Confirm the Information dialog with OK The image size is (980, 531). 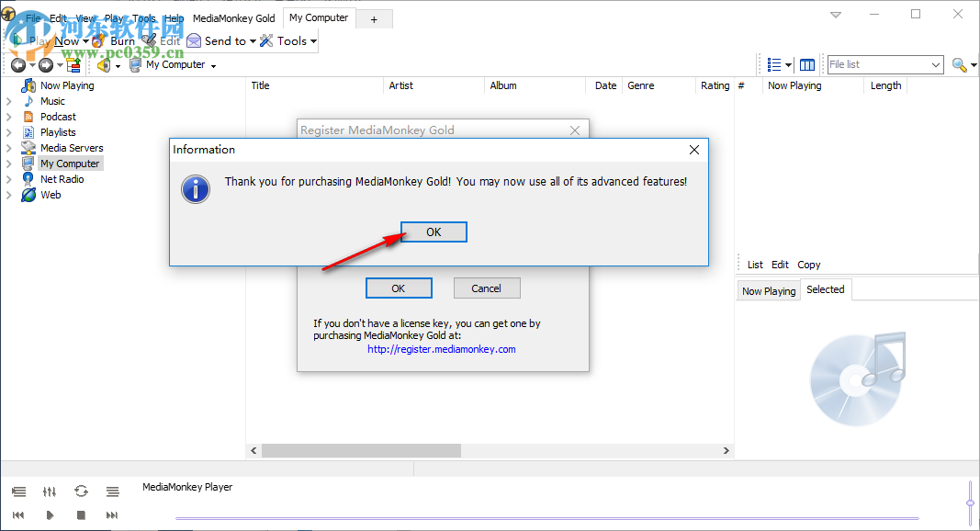click(x=434, y=232)
